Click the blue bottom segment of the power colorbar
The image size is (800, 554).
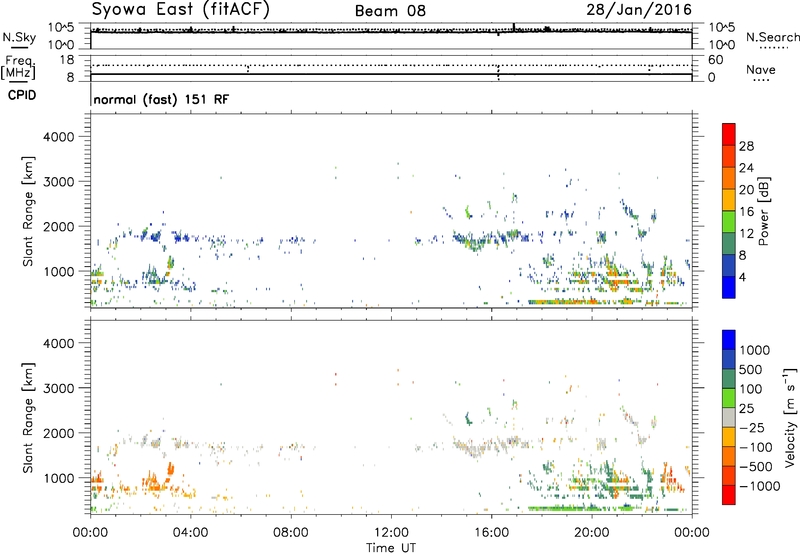[729, 287]
